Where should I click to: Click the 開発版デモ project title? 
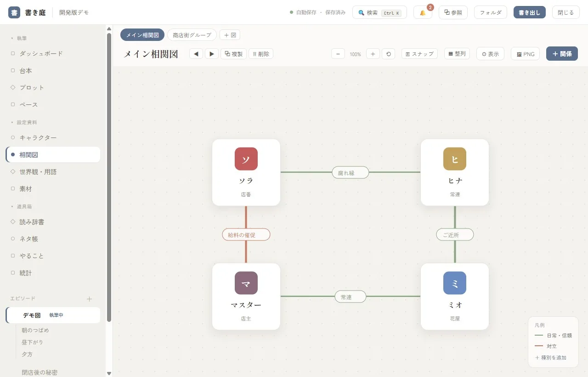click(x=74, y=12)
